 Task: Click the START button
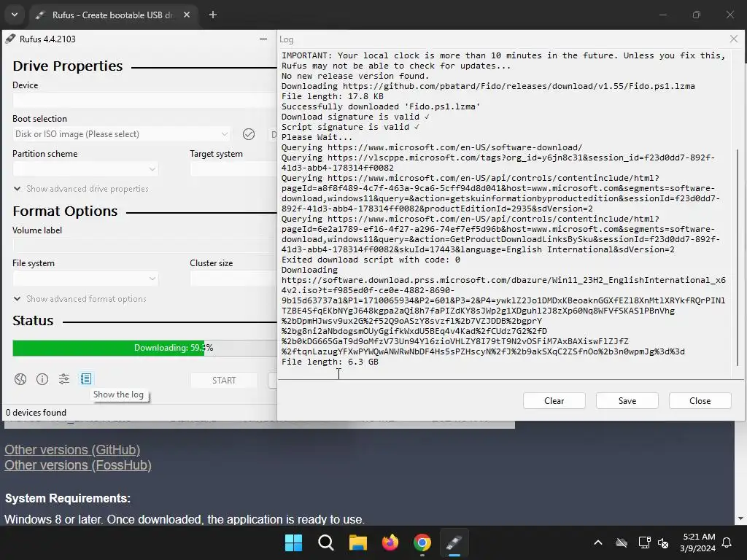pyautogui.click(x=224, y=381)
